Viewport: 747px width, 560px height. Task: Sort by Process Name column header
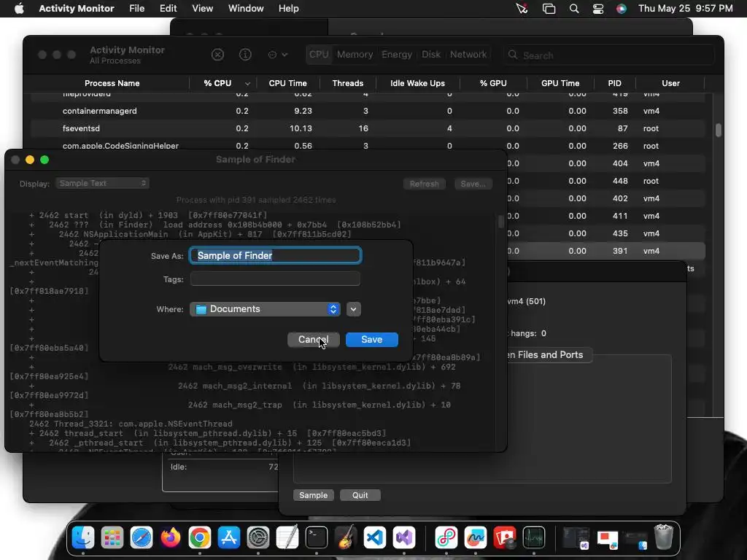pos(112,83)
